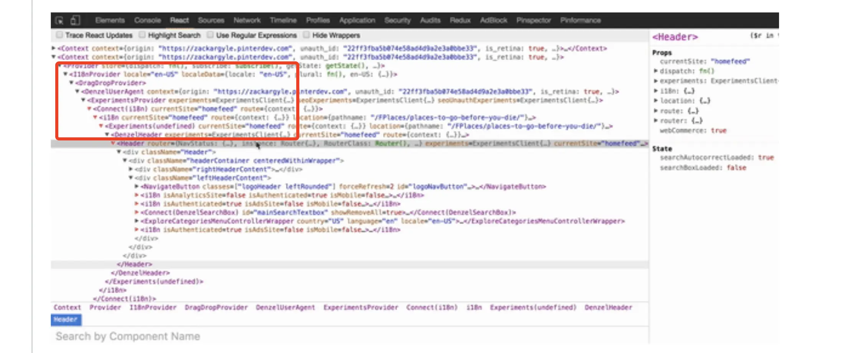Open the Sources tab
868x353 pixels.
[x=211, y=20]
